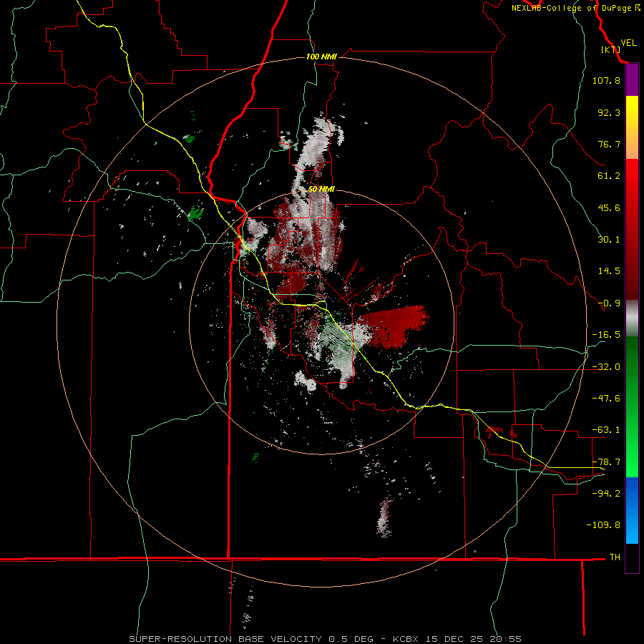Click the purple segment of the velocity color bar
644x644 pixels.
(632, 80)
